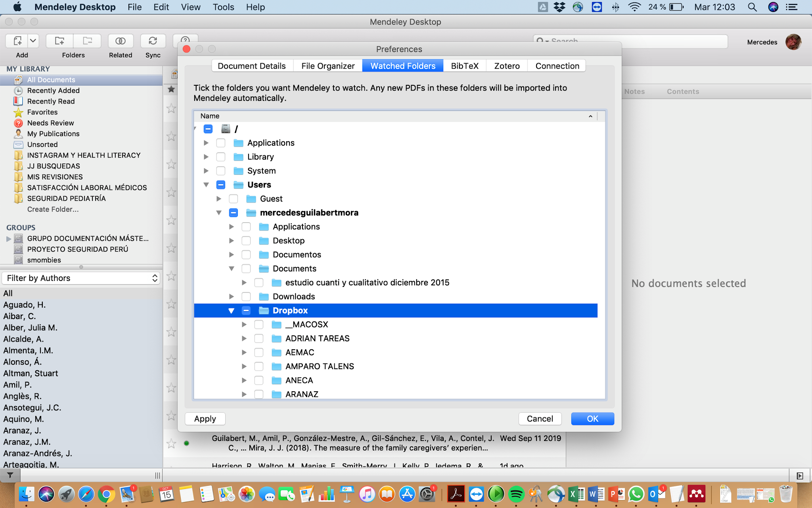The width and height of the screenshot is (812, 508).
Task: Tick the ADRIAN TAREAS folder checkbox
Action: [x=259, y=339]
